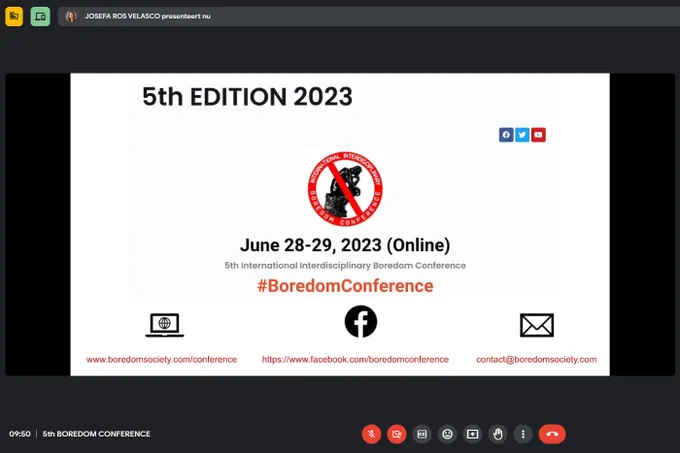Click the yellow icon in the top bar

pos(14,16)
